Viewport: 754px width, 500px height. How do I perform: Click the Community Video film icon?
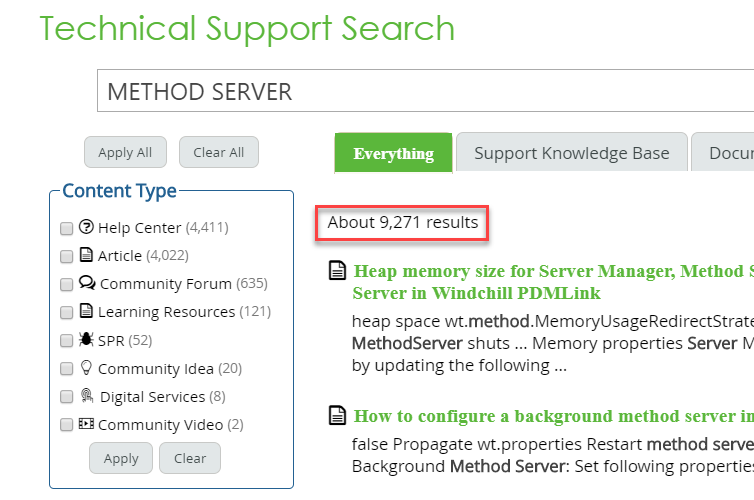click(86, 424)
